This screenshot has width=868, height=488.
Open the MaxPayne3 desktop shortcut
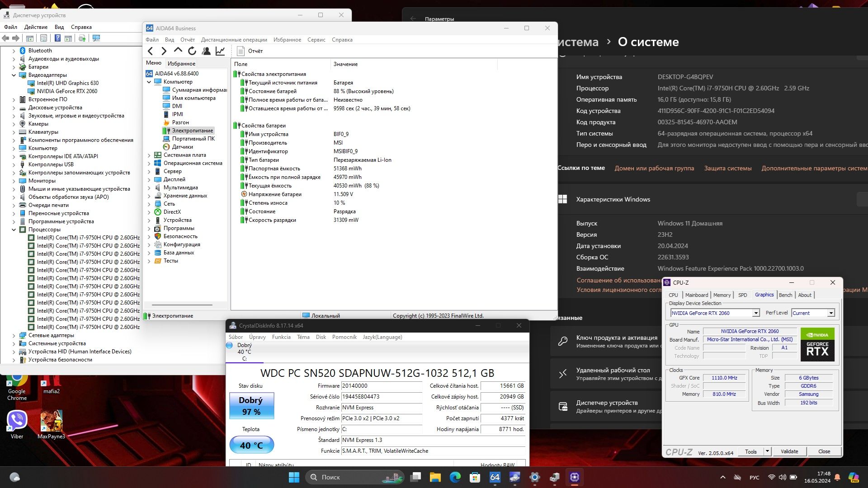point(51,425)
